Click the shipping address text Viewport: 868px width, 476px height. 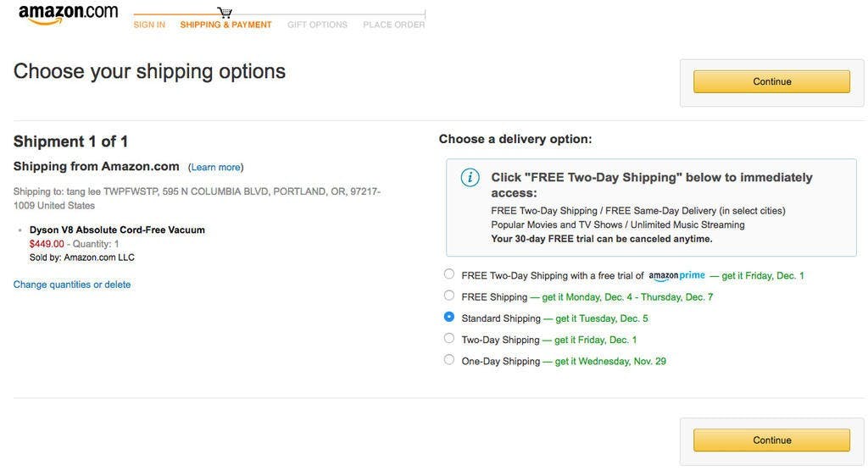[x=197, y=198]
